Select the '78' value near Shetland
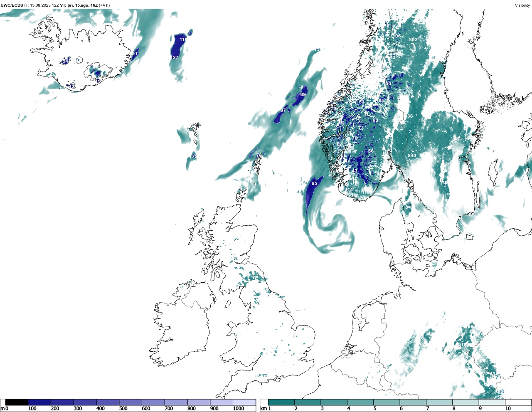The image size is (532, 412). point(259,155)
